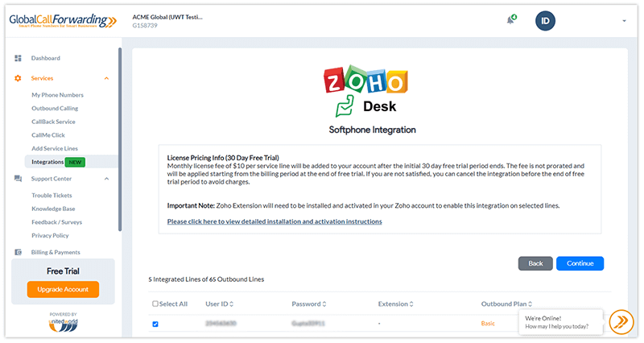This screenshot has height=343, width=644.
Task: Click account number G158739
Action: pos(145,26)
